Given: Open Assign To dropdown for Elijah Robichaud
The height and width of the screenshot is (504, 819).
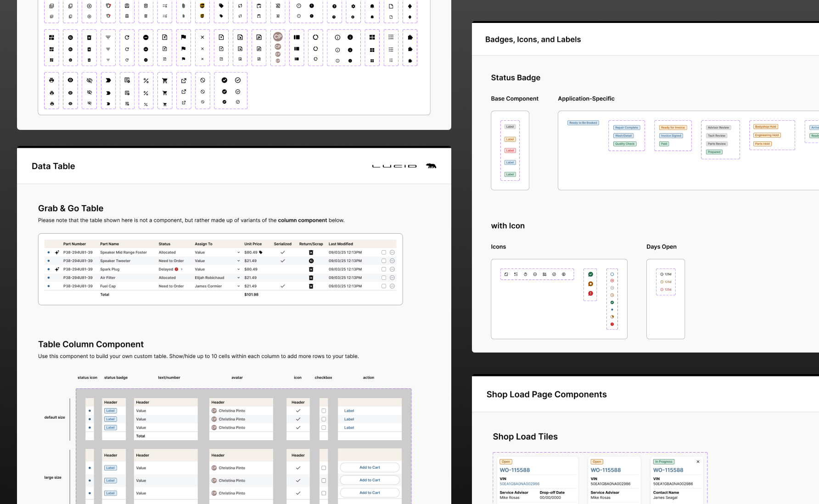Looking at the screenshot, I should [238, 278].
